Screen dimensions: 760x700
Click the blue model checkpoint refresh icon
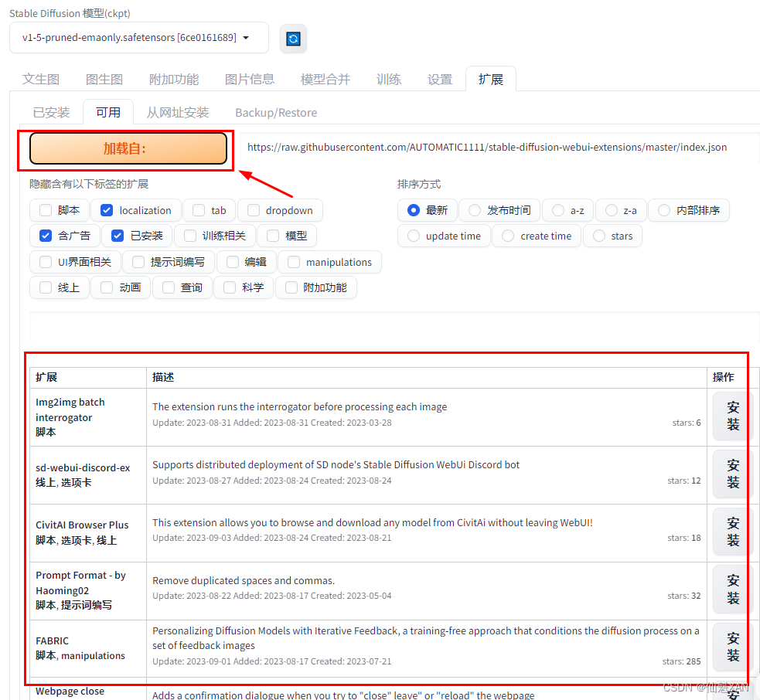(x=293, y=37)
